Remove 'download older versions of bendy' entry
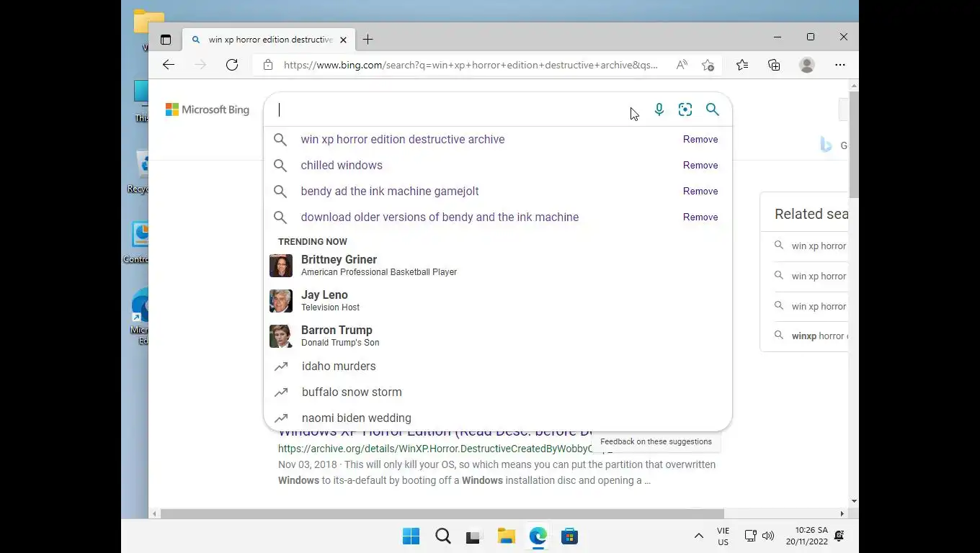Screen dimensions: 980x553 pyautogui.click(x=700, y=217)
